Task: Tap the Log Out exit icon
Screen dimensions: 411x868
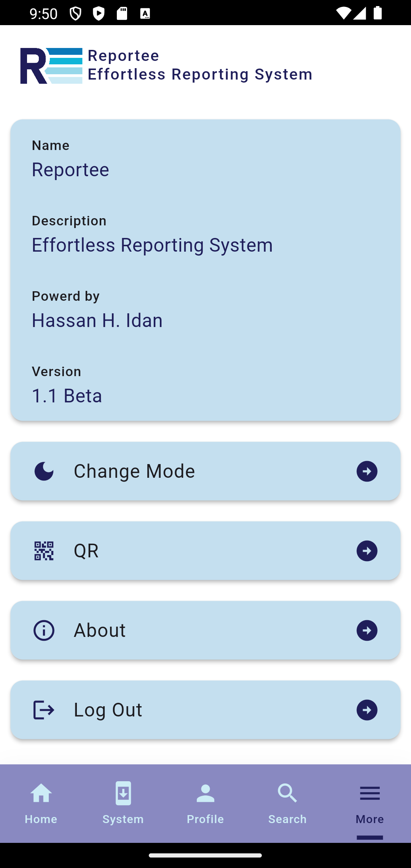Action: [44, 710]
